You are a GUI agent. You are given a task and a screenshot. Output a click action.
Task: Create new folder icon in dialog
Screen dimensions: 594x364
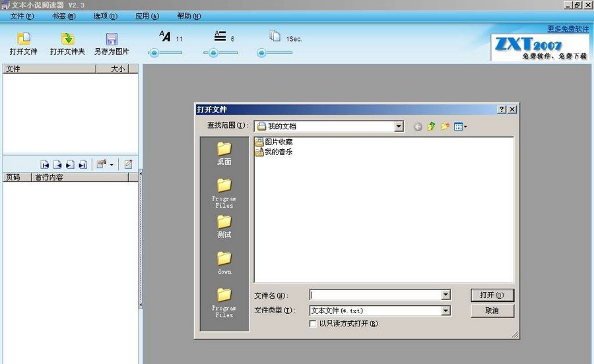click(x=445, y=127)
